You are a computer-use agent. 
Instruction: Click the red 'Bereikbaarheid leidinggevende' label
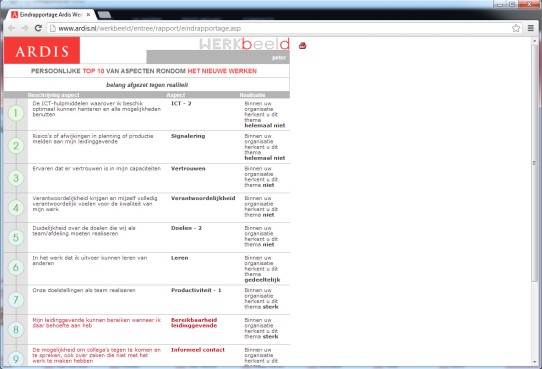[x=194, y=323]
